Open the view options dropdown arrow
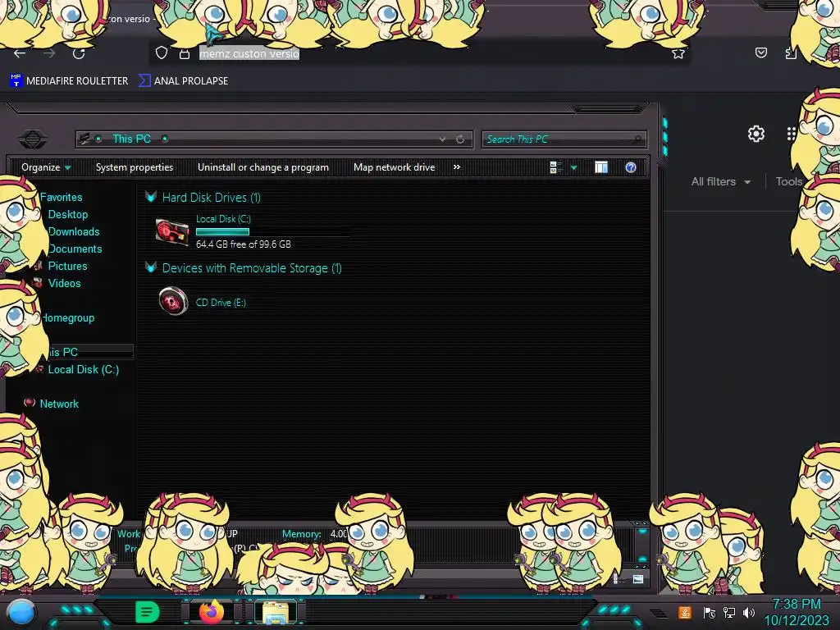 coord(573,167)
